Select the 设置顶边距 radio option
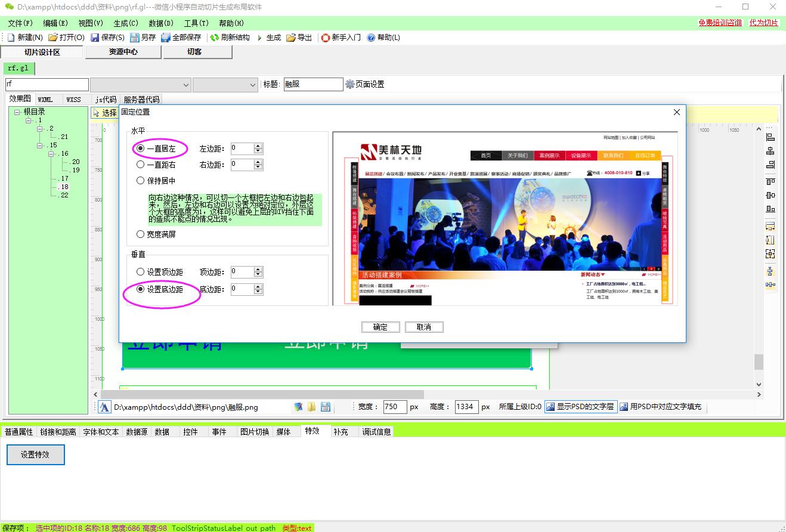Viewport: 786px width, 532px height. 159,272
